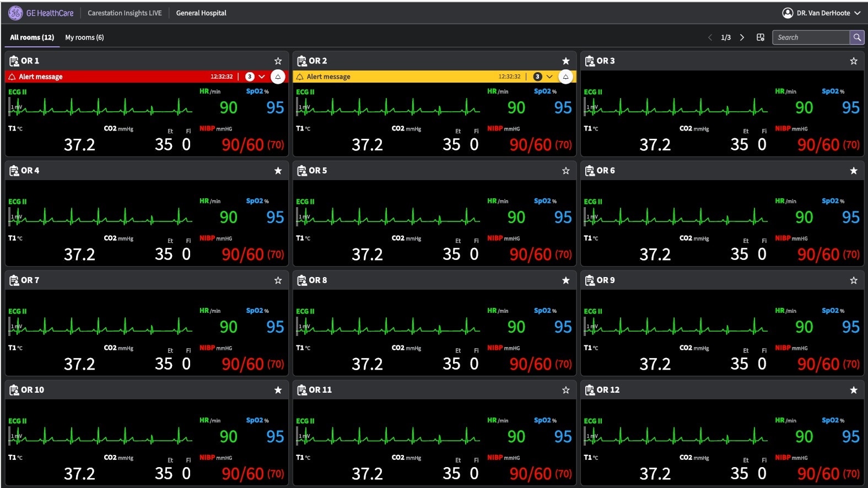This screenshot has width=868, height=488.
Task: Click the OR 5 room title
Action: coord(317,171)
